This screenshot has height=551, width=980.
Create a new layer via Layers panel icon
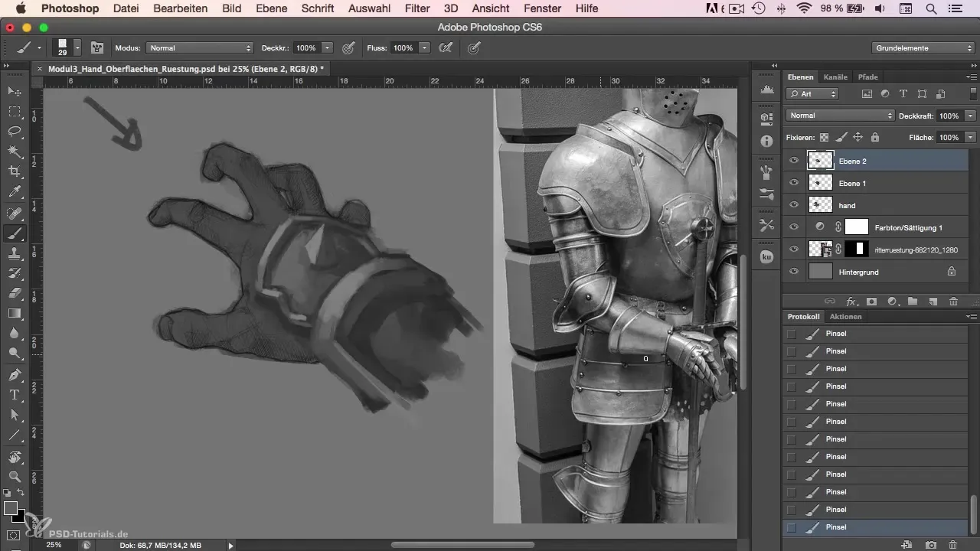pos(933,302)
